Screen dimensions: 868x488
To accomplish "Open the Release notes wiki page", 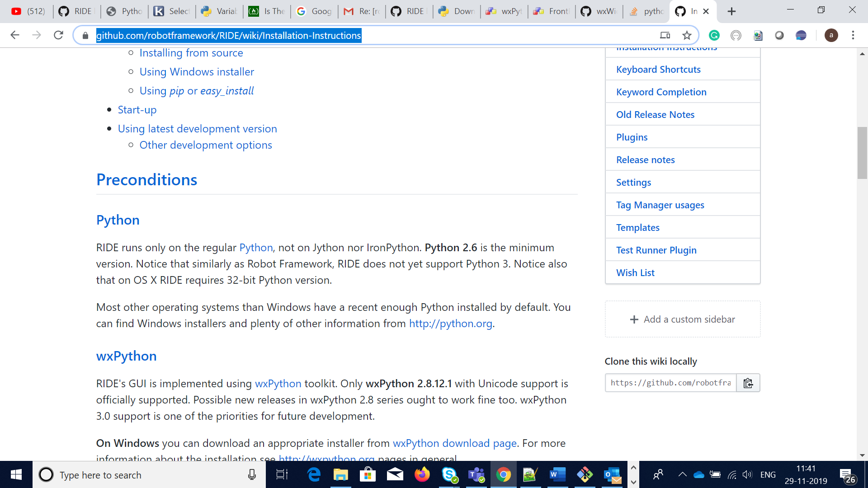I will coord(645,160).
